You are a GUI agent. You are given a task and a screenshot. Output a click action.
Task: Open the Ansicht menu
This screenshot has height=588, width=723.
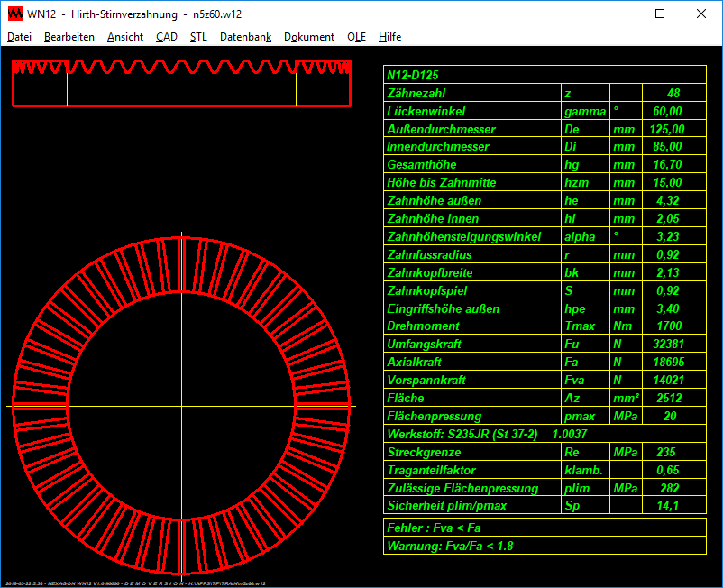124,37
